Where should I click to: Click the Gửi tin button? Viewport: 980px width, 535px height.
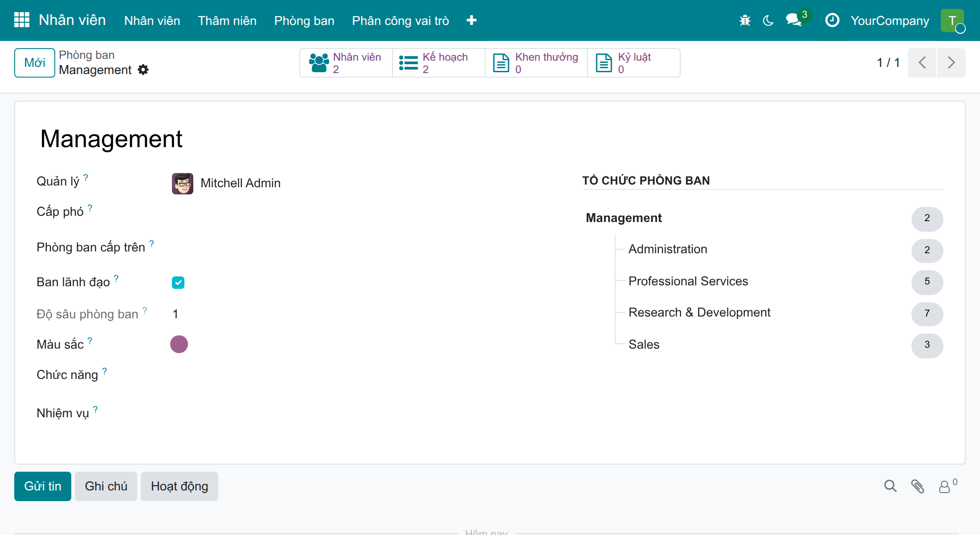click(x=43, y=486)
